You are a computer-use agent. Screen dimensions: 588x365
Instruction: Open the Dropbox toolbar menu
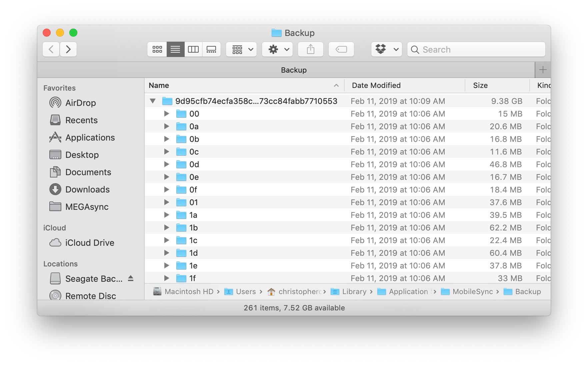(x=387, y=49)
